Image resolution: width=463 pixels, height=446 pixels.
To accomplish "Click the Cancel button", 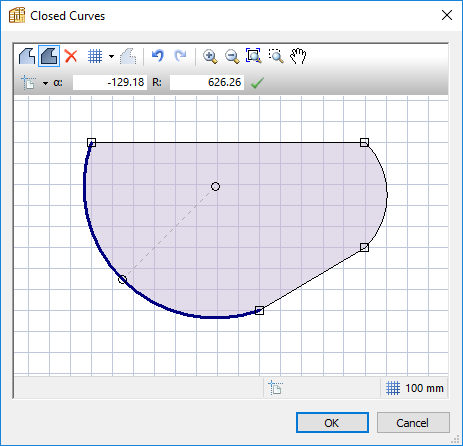I will point(413,423).
